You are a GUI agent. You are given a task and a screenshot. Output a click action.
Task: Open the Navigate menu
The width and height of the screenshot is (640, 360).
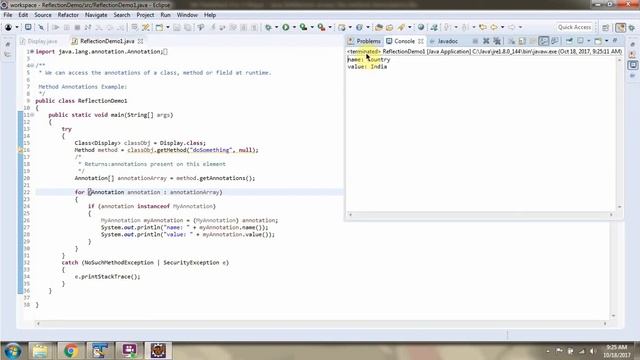pyautogui.click(x=96, y=15)
